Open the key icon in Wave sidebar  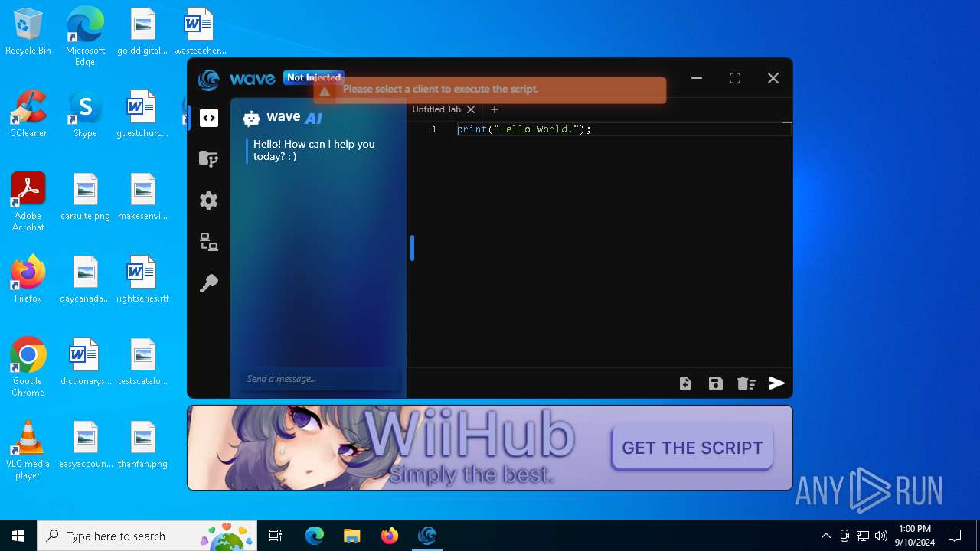pyautogui.click(x=209, y=283)
